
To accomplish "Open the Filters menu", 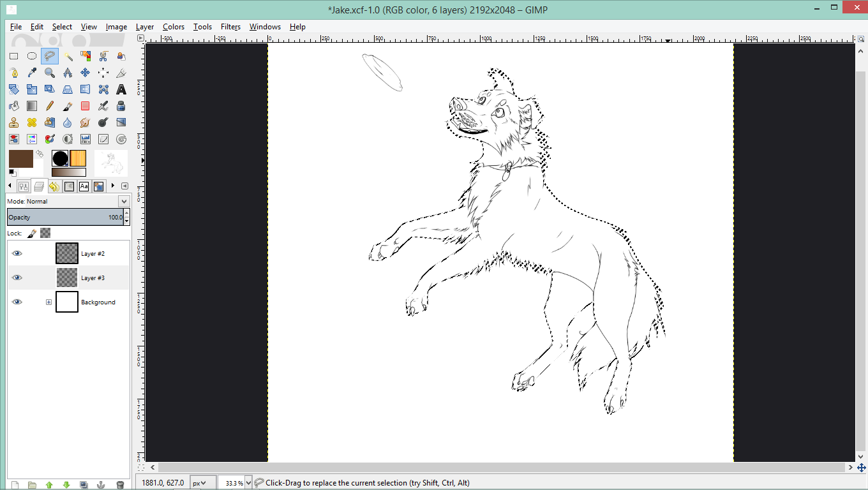I will [x=230, y=27].
